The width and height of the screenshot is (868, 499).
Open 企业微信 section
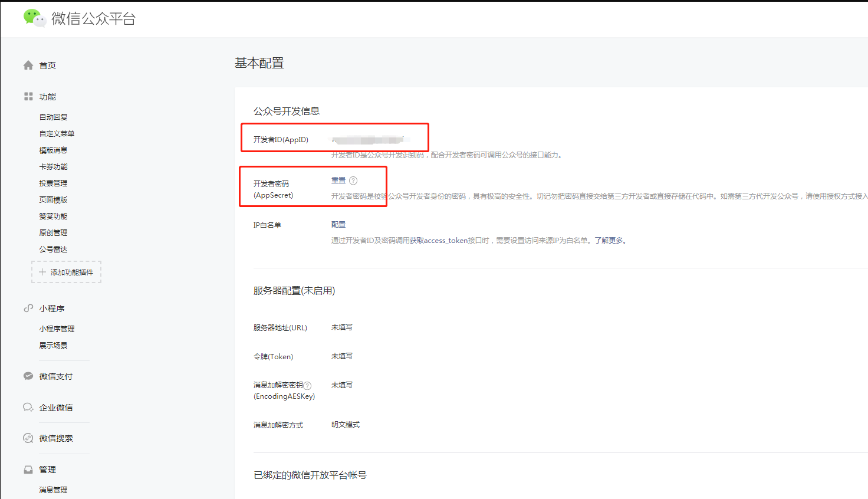56,408
